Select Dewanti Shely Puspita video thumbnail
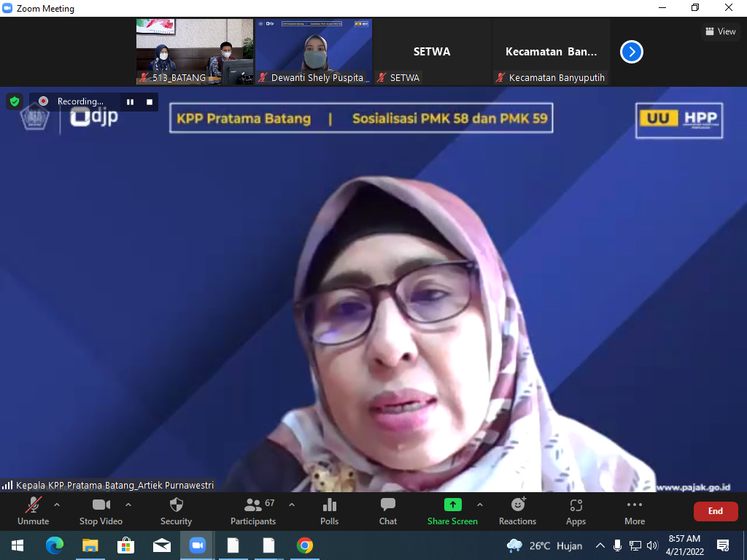 pyautogui.click(x=314, y=52)
